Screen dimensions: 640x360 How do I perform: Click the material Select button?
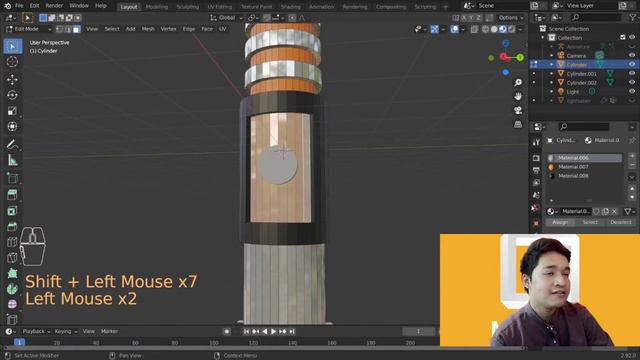coord(590,222)
